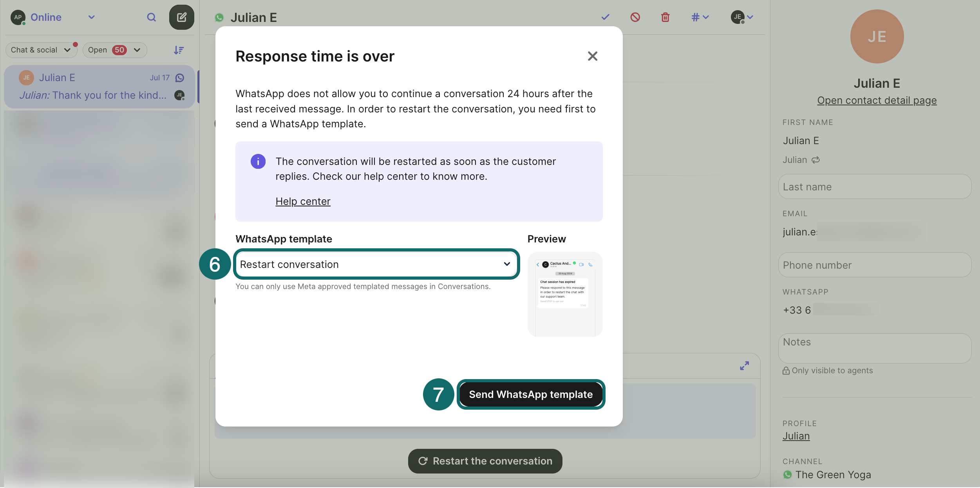Click the red block contact icon

coord(635,17)
